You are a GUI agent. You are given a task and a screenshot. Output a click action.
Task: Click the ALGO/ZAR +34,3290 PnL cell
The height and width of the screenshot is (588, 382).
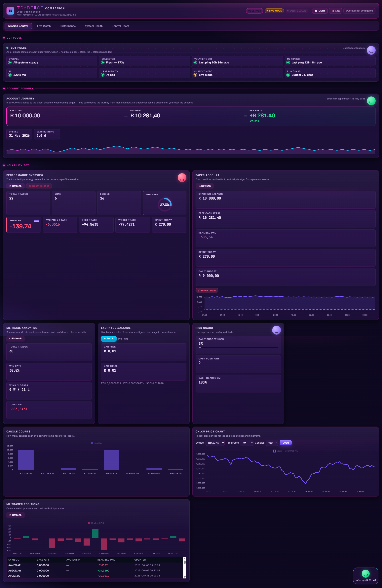coord(103,571)
